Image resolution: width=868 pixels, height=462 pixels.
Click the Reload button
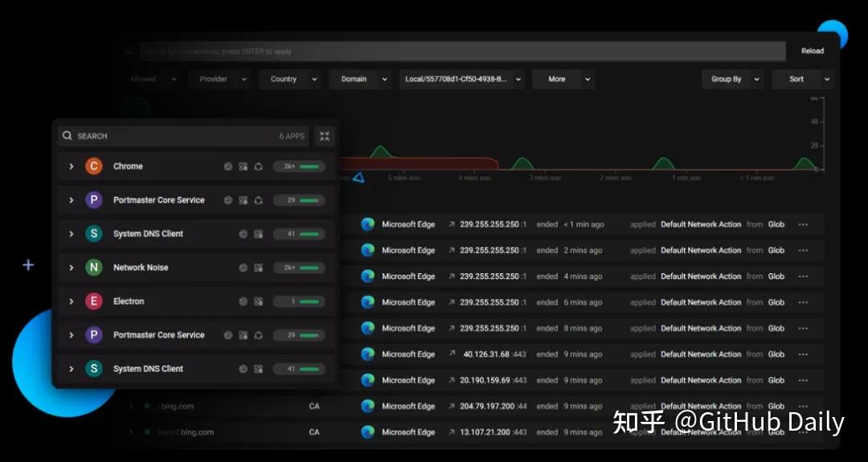(x=812, y=51)
